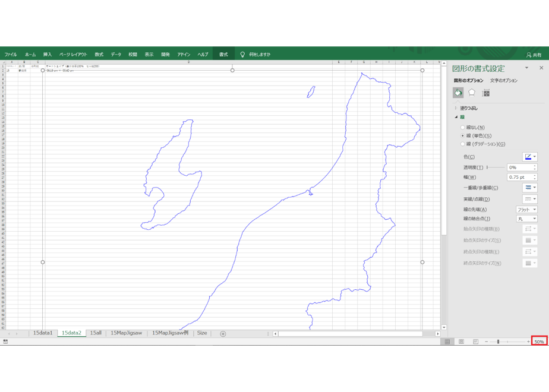Switch to the 15data1 sheet tab

tap(43, 333)
